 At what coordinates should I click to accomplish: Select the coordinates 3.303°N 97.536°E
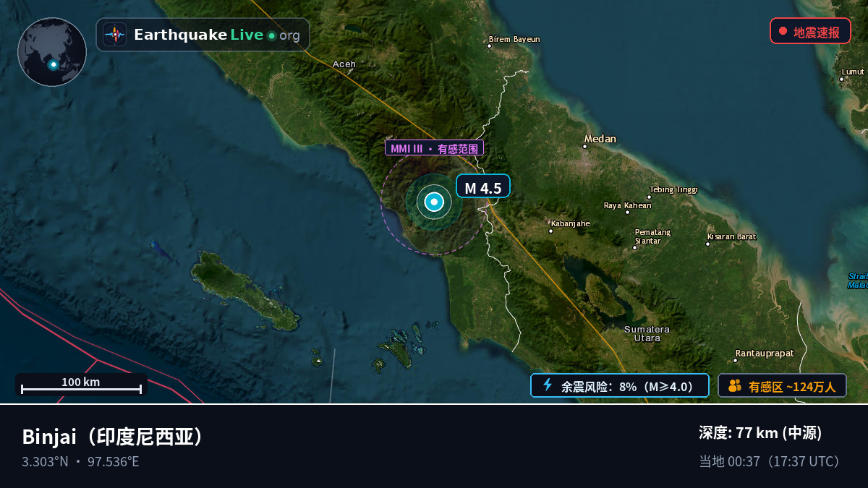[x=80, y=461]
